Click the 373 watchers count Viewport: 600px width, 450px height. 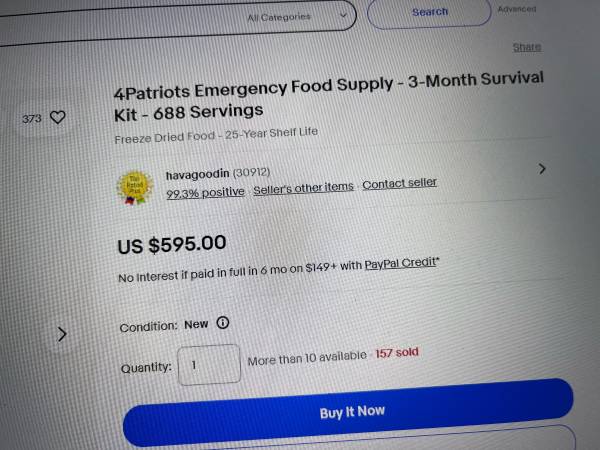(x=32, y=119)
